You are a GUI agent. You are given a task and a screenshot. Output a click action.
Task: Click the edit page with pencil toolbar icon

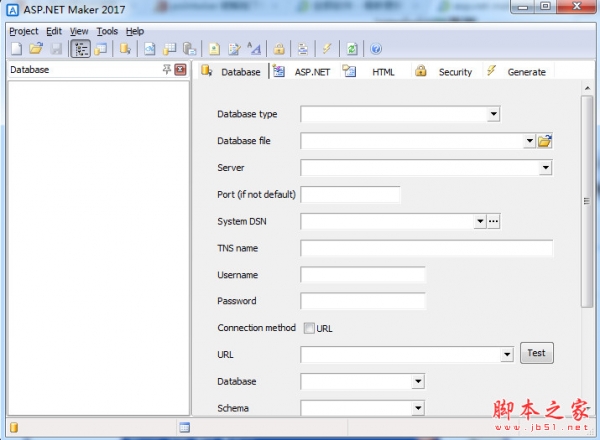tap(234, 49)
